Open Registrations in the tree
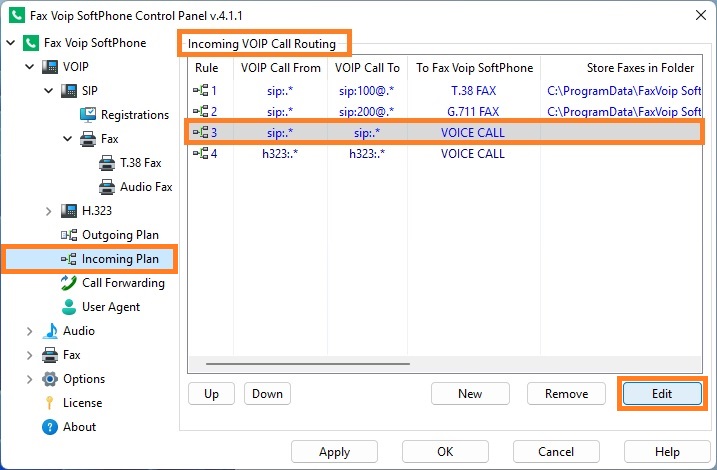This screenshot has height=470, width=717. [x=135, y=115]
